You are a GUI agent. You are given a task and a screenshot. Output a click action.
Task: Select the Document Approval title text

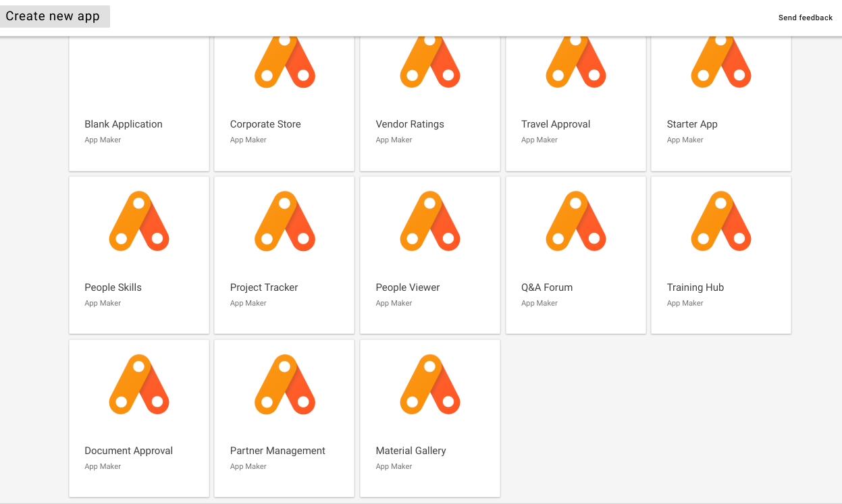pos(128,451)
